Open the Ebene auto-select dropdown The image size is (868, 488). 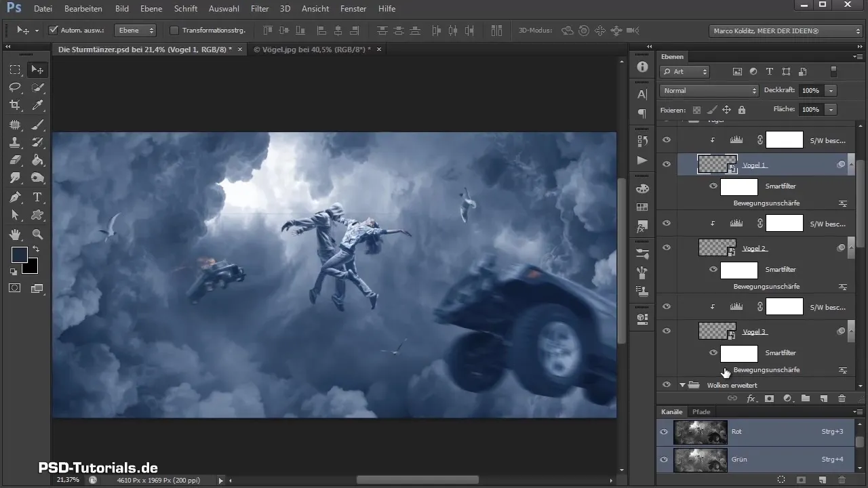[x=136, y=30]
